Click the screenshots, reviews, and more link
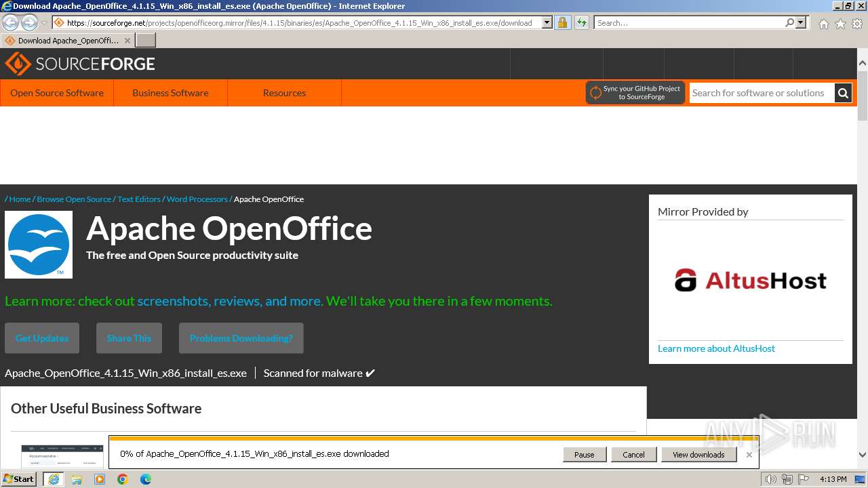 click(x=230, y=301)
